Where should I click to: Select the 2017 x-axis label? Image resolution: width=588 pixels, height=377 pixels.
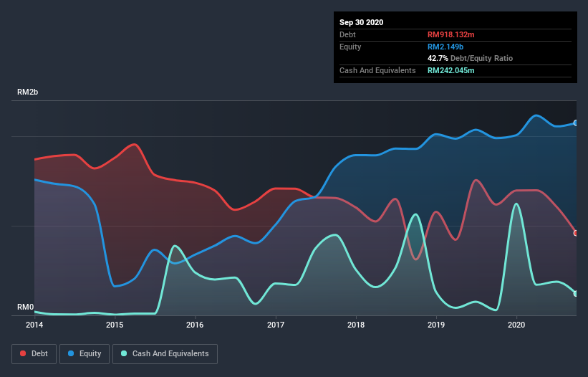pos(276,325)
